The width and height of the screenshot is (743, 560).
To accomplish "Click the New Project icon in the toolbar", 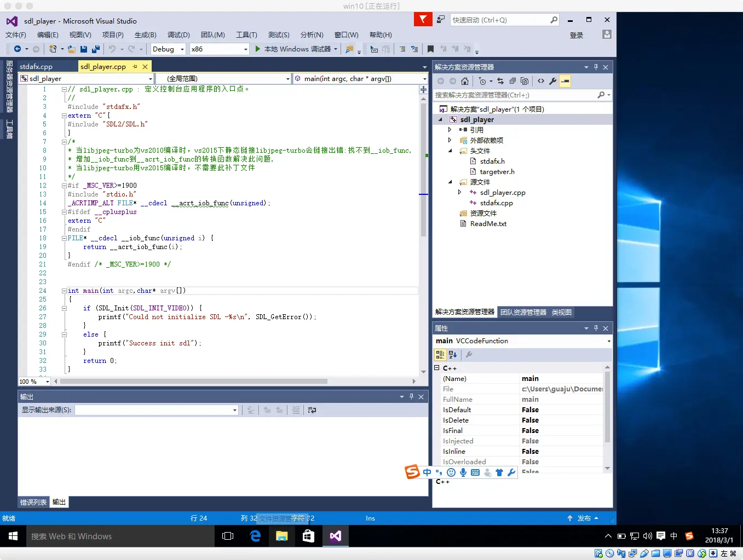I will pyautogui.click(x=53, y=49).
